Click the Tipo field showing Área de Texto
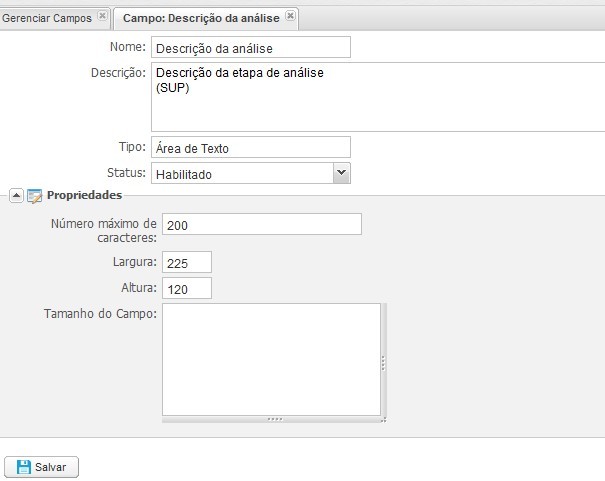The width and height of the screenshot is (605, 481). click(251, 147)
